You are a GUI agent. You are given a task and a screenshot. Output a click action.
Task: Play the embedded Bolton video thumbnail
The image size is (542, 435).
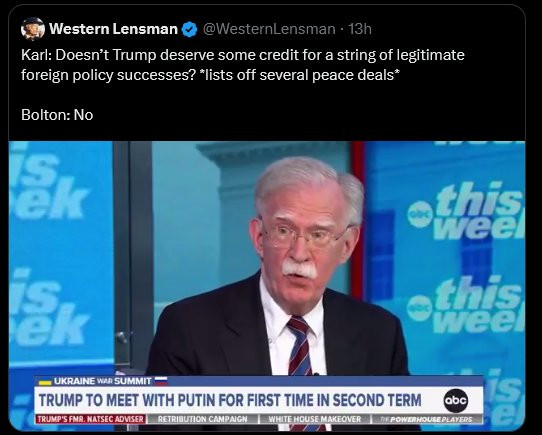[267, 286]
